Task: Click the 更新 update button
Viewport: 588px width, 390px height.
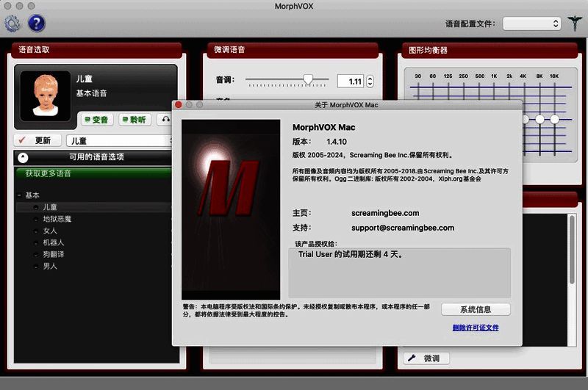Action: pos(37,140)
